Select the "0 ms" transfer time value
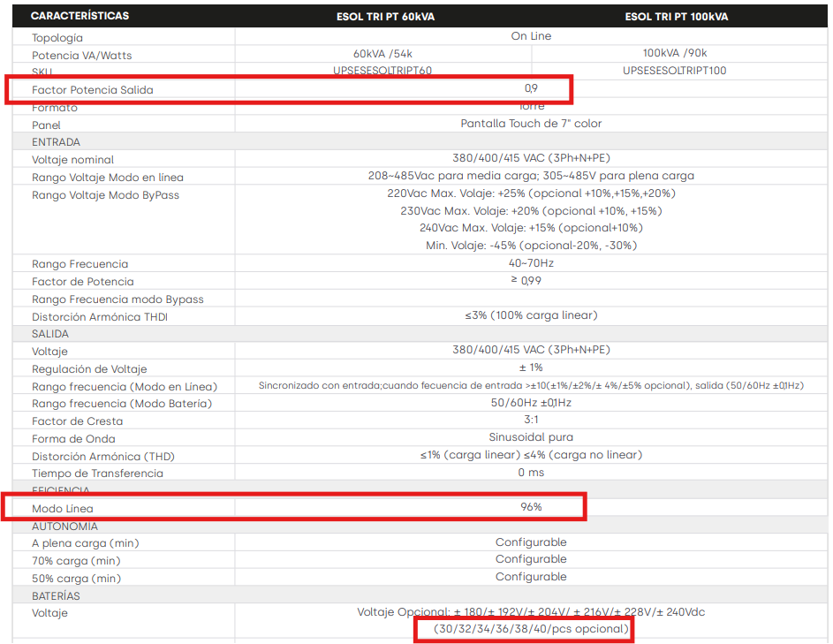Screen dimensions: 833x644 (531, 473)
